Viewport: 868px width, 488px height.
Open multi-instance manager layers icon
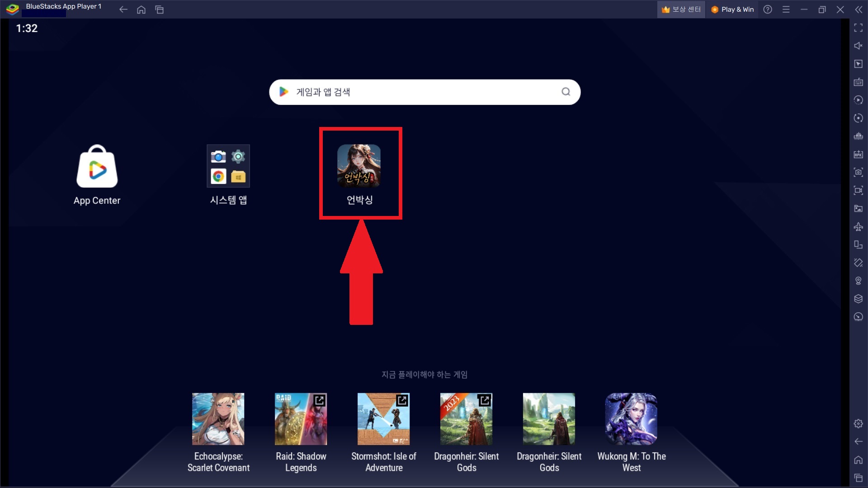tap(859, 299)
